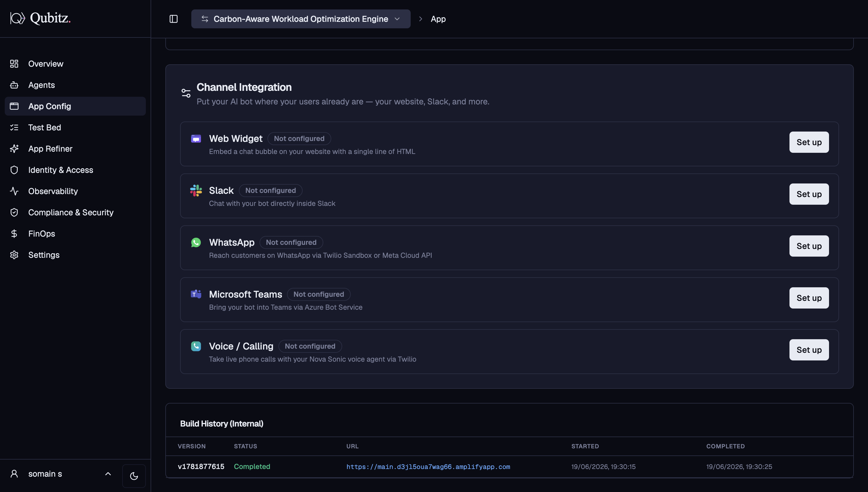Open the amplifyapp.com build URL
Viewport: 868px width, 492px height.
428,467
